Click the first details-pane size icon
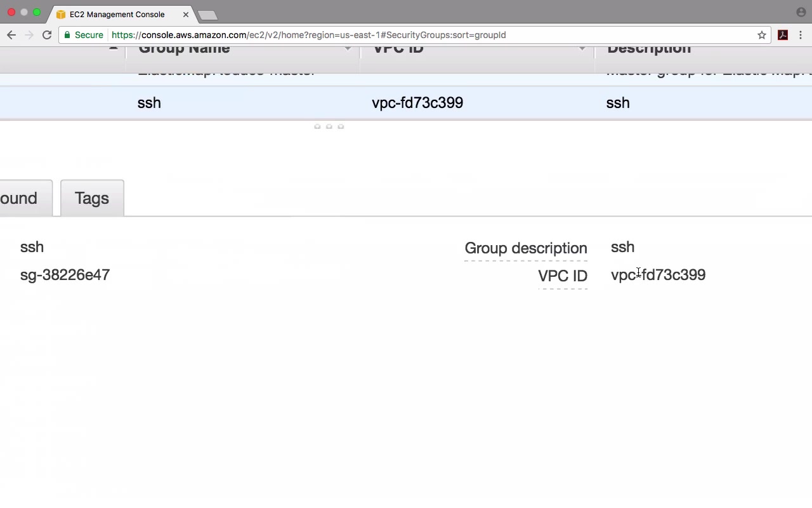The width and height of the screenshot is (812, 508). coord(317,126)
